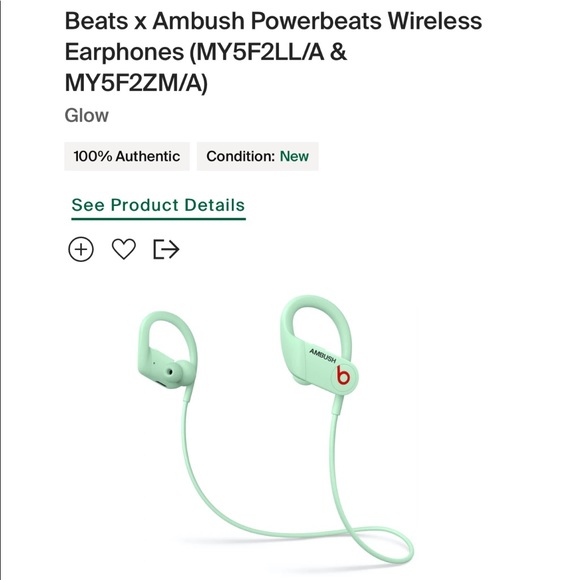This screenshot has height=580, width=580.
Task: Click the word Earphones in the title
Action: click(124, 51)
